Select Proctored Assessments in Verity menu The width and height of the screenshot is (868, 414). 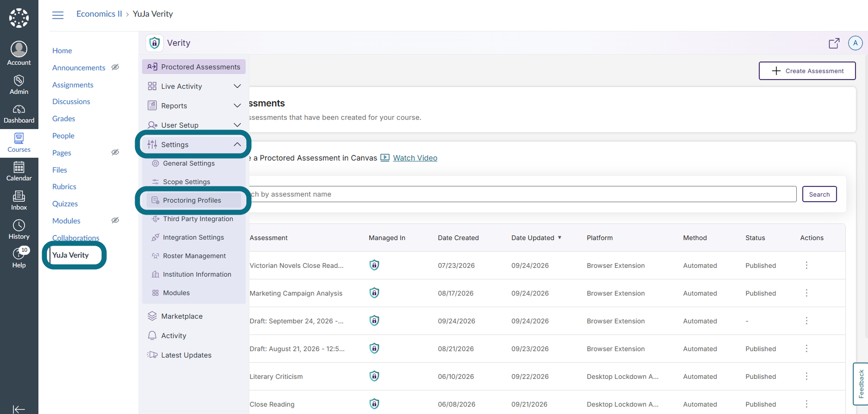(x=194, y=67)
